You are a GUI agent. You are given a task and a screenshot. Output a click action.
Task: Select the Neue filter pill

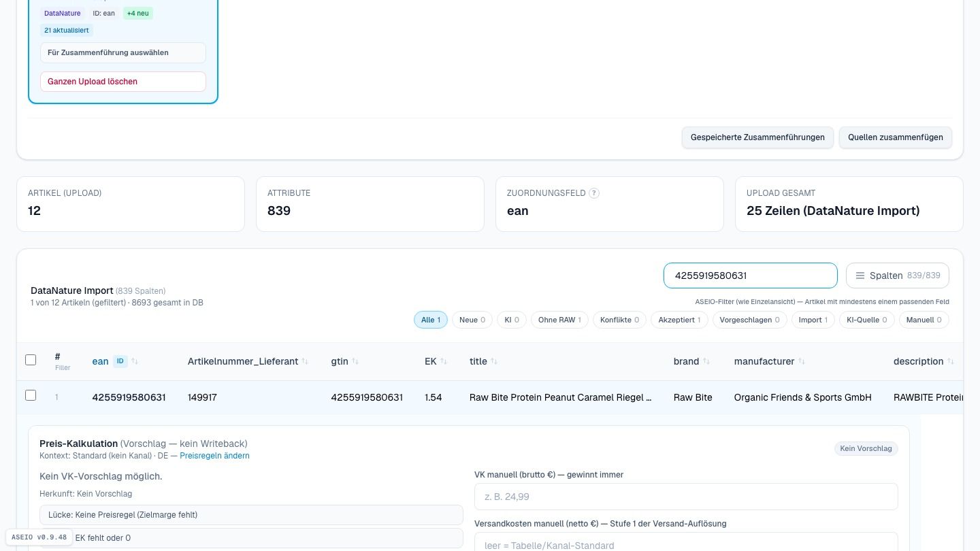point(472,320)
